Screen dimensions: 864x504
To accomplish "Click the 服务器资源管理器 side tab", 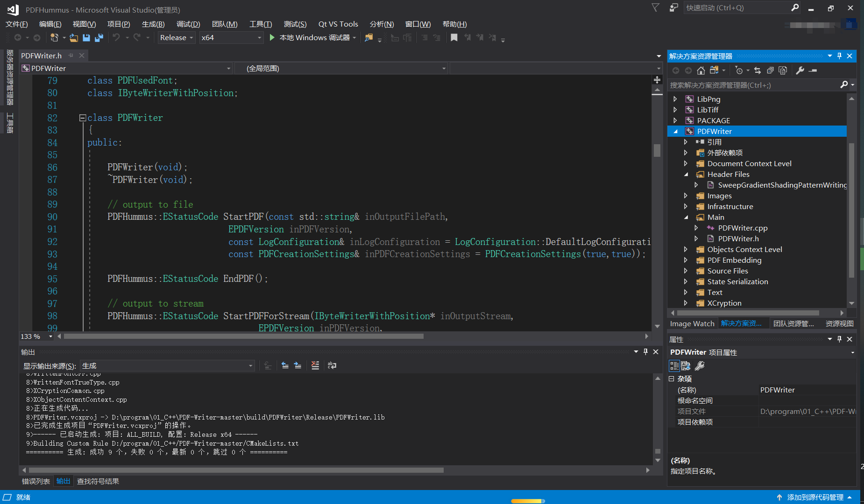I will 10,77.
